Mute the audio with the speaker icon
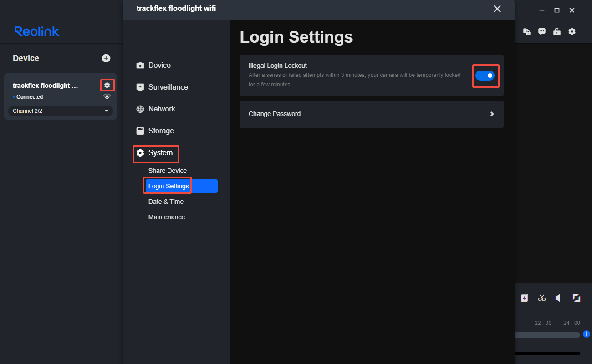Screen dimensions: 592x364 tap(558, 298)
